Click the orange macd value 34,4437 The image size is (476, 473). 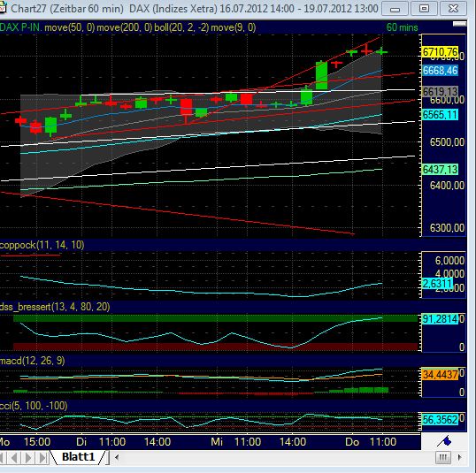[x=441, y=375]
